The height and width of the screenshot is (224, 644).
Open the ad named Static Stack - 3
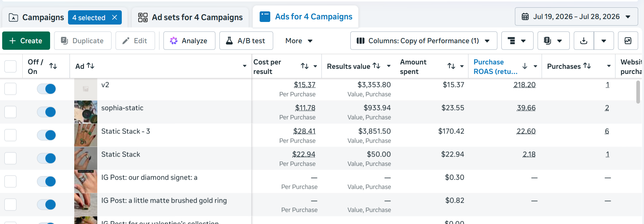click(125, 131)
